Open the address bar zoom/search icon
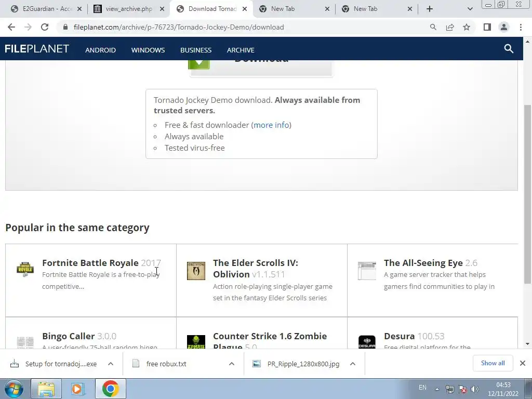532x399 pixels. [433, 27]
